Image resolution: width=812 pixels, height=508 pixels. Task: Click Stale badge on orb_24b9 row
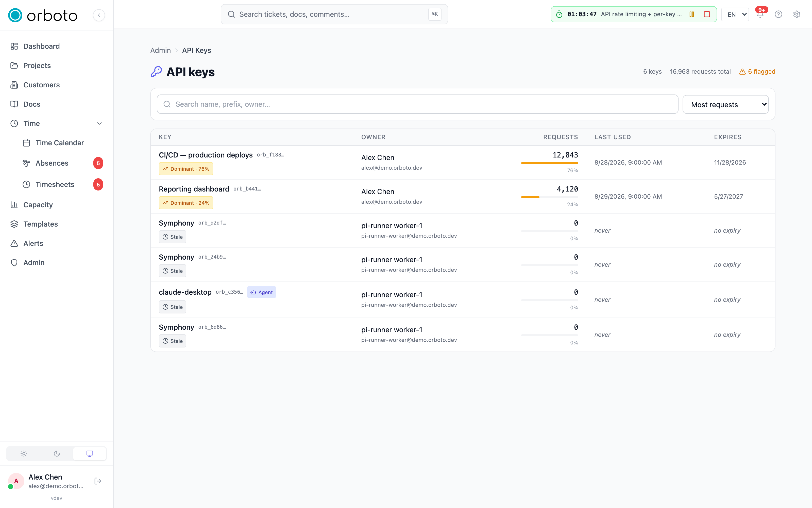pos(173,271)
